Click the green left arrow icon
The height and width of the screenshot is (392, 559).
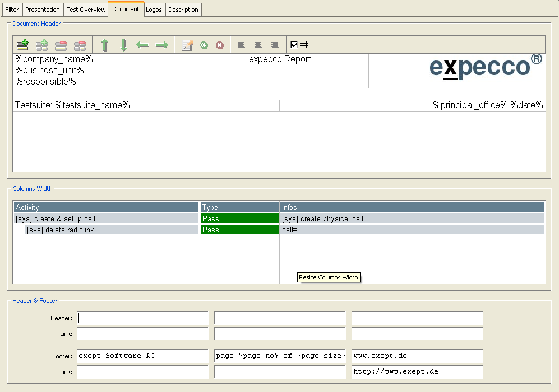point(142,45)
